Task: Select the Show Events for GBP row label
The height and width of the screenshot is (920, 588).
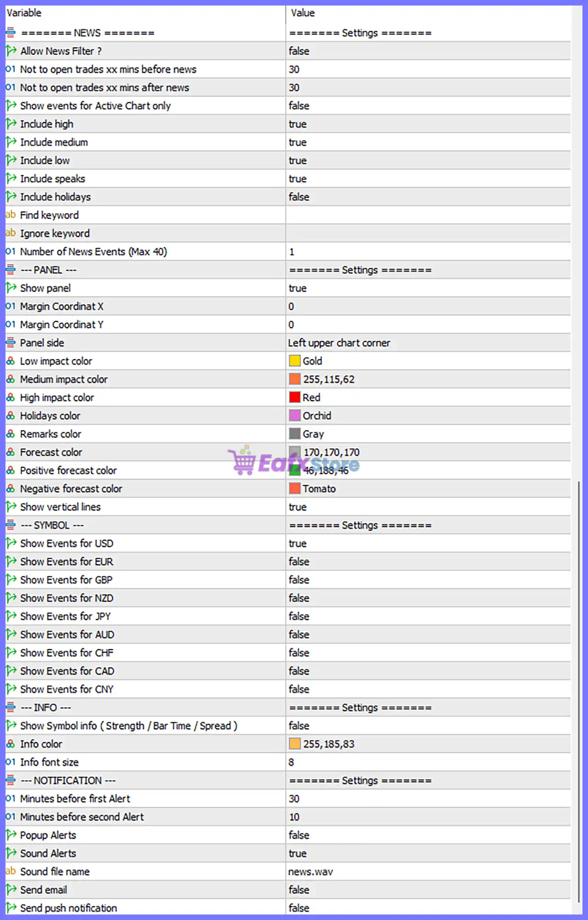Action: click(x=66, y=580)
